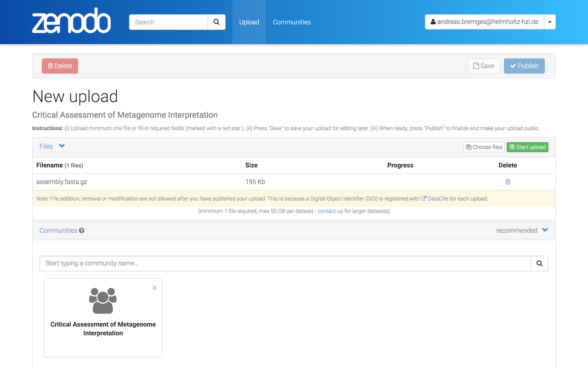Open the andreas.bremges account button
Viewport: 588px width, 368px height.
pyautogui.click(x=485, y=22)
